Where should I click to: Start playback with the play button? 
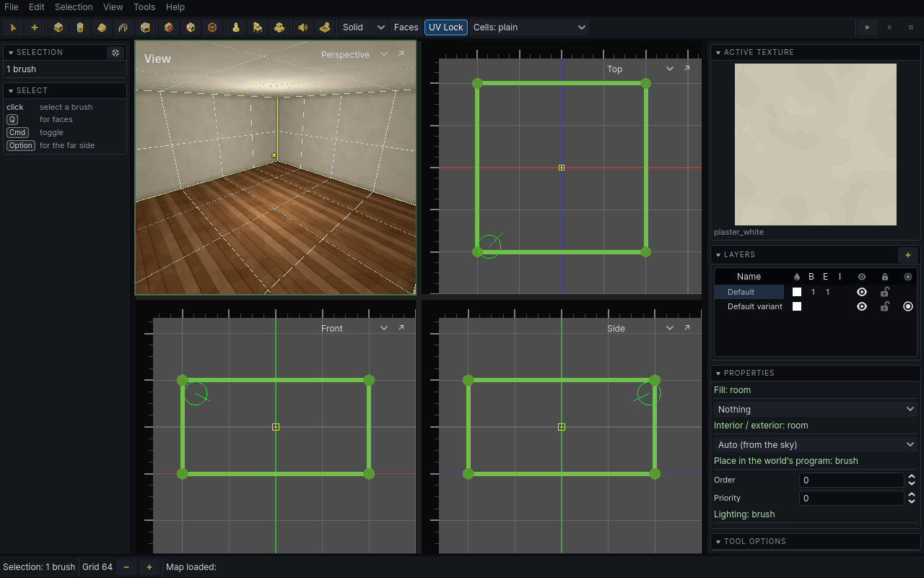point(867,27)
